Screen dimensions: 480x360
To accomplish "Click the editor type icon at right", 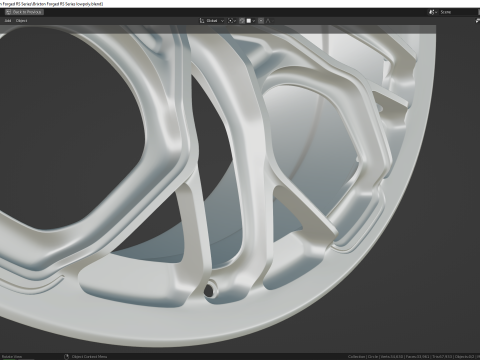I will [x=477, y=21].
